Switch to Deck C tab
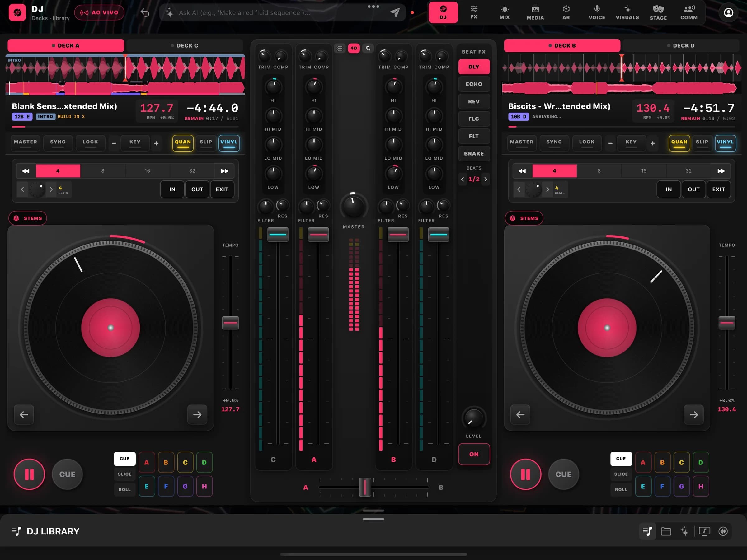The image size is (747, 560). click(184, 45)
